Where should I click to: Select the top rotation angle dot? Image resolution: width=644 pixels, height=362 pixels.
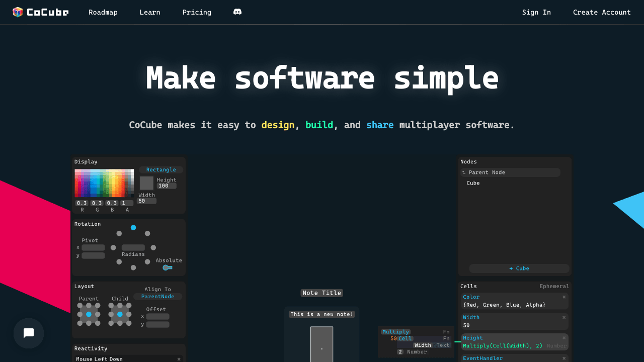pyautogui.click(x=133, y=228)
